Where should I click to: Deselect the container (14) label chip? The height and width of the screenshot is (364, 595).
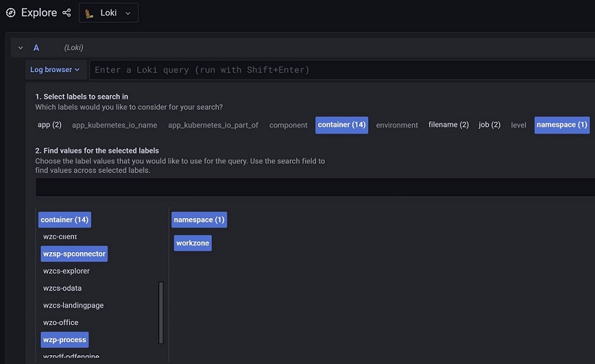pyautogui.click(x=341, y=125)
